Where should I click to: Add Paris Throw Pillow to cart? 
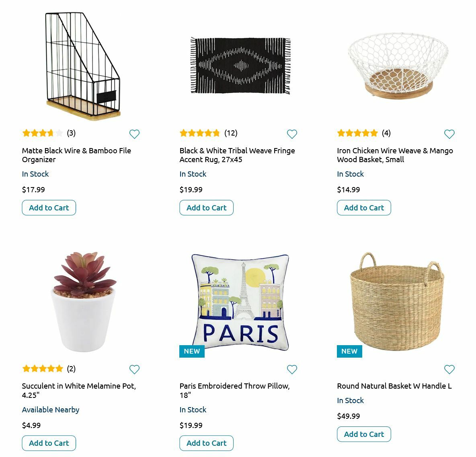[x=206, y=443]
